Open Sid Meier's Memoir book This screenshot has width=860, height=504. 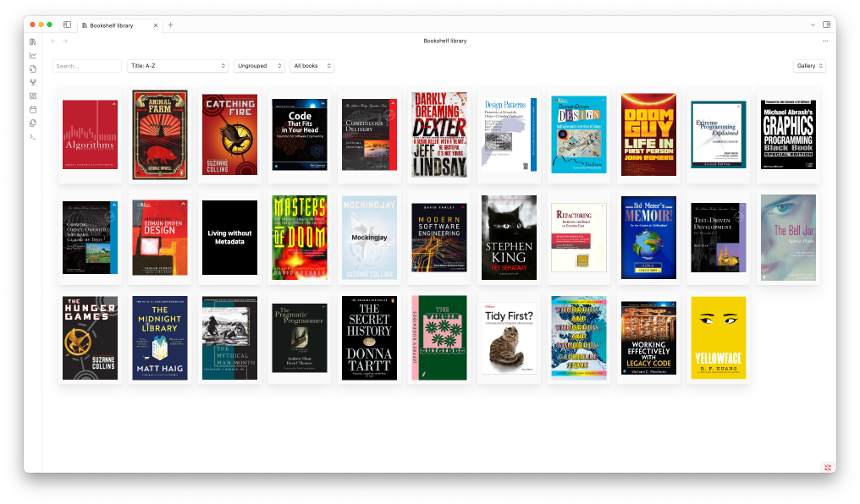pos(649,238)
